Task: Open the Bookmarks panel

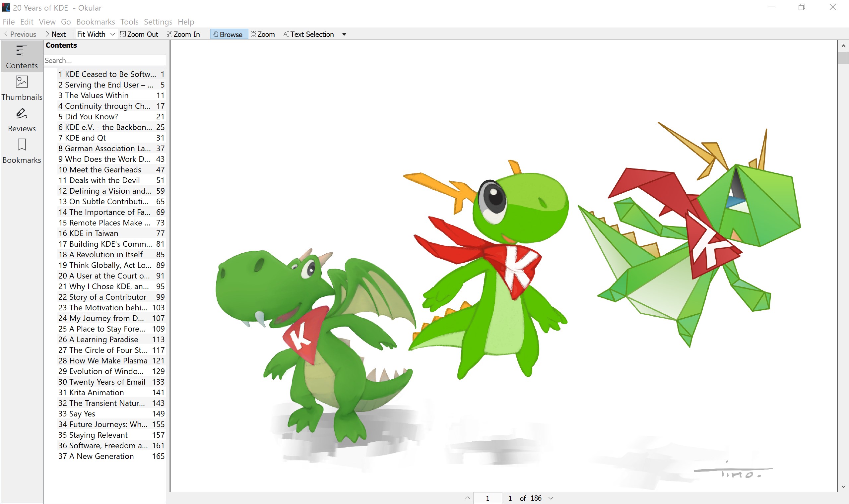Action: pos(22,151)
